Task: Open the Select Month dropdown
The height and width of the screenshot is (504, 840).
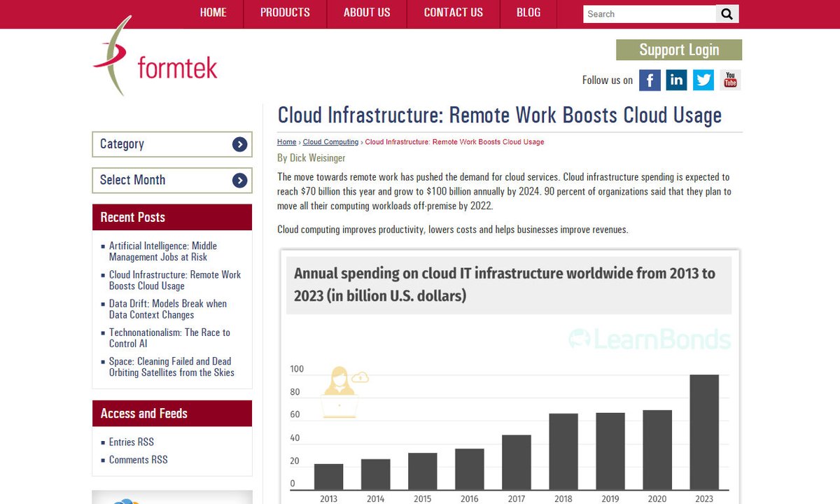Action: (171, 180)
